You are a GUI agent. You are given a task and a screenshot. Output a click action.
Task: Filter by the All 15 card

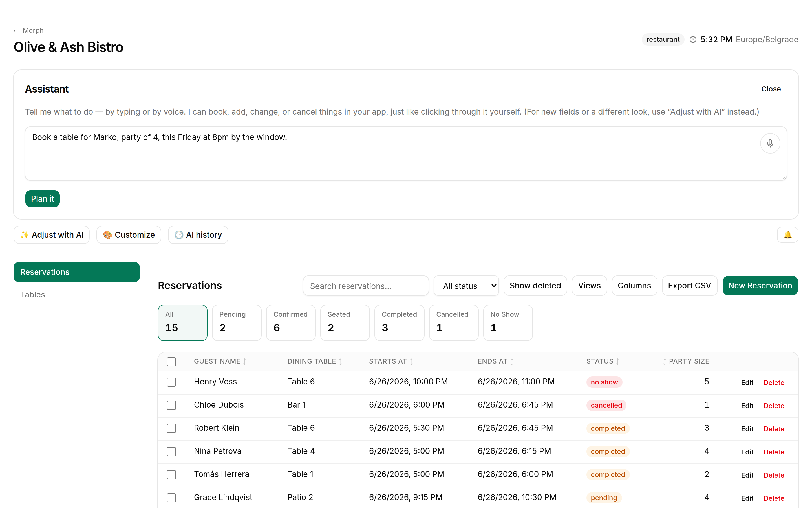pos(182,323)
